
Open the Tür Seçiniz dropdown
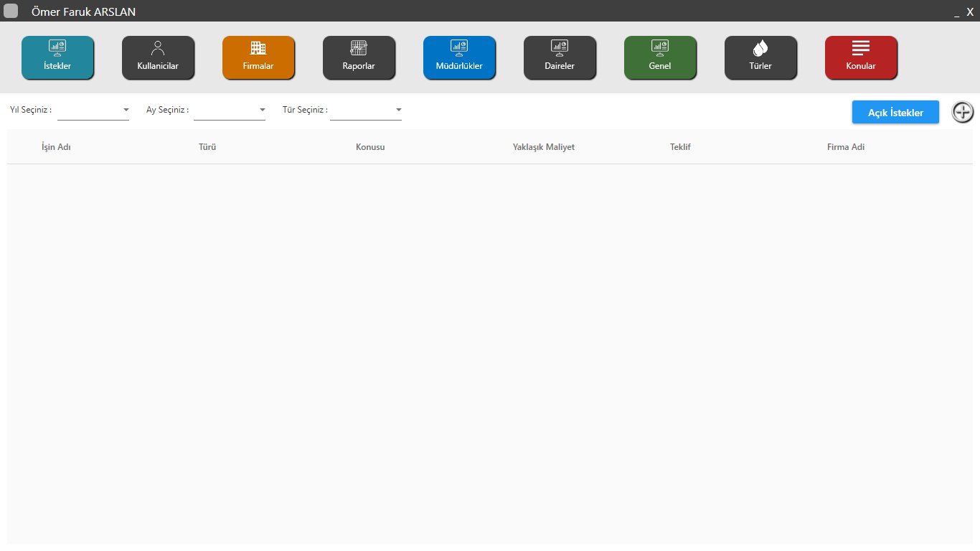[x=366, y=110]
